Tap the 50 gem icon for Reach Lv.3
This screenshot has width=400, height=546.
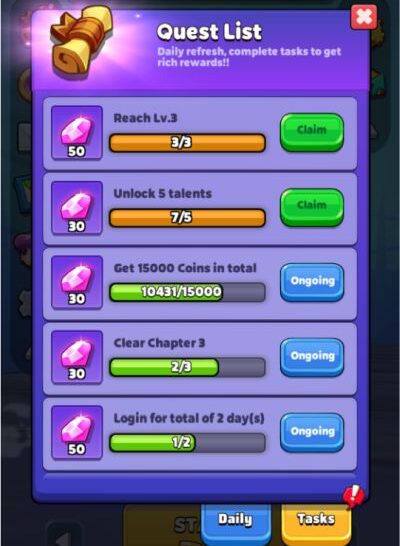coord(77,133)
